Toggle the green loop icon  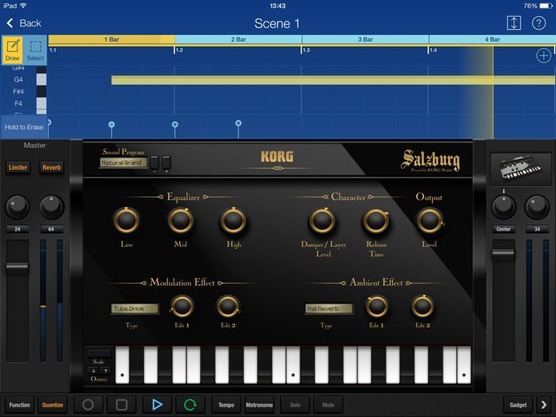click(190, 405)
